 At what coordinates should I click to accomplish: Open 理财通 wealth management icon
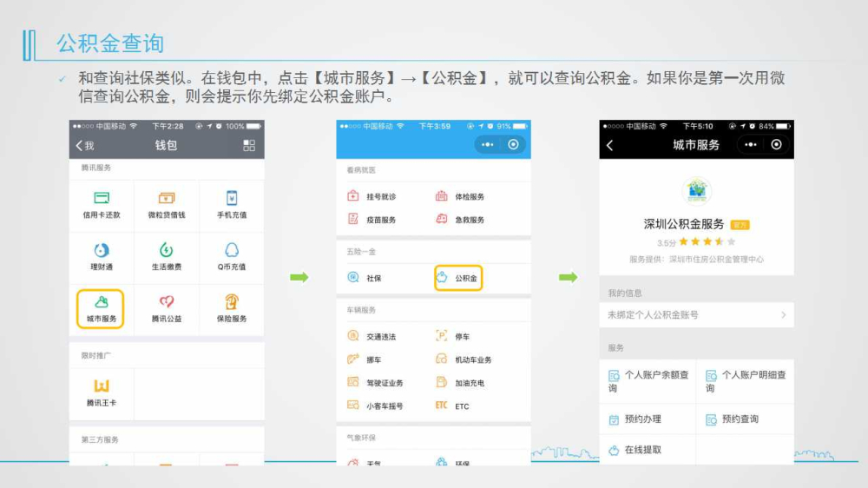102,257
